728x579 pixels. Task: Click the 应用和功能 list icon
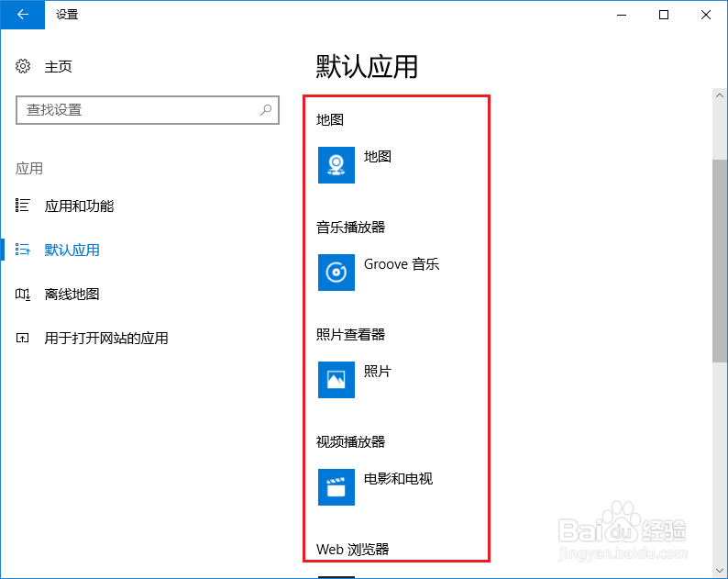22,206
